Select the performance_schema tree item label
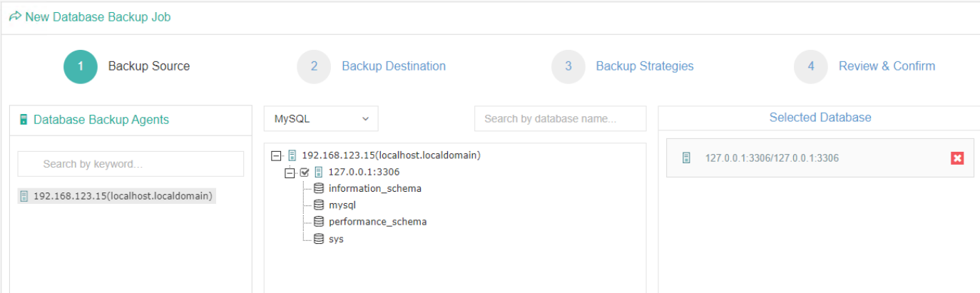Screen dimensions: 980x293 (x=377, y=222)
